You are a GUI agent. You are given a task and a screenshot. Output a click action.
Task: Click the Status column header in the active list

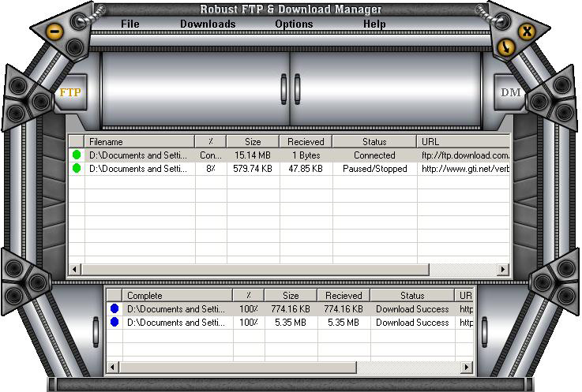point(374,142)
